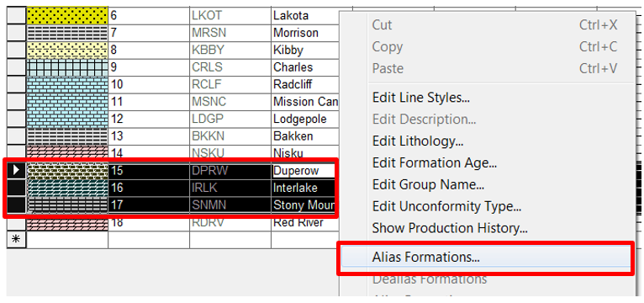Click order number cell 17

point(149,205)
